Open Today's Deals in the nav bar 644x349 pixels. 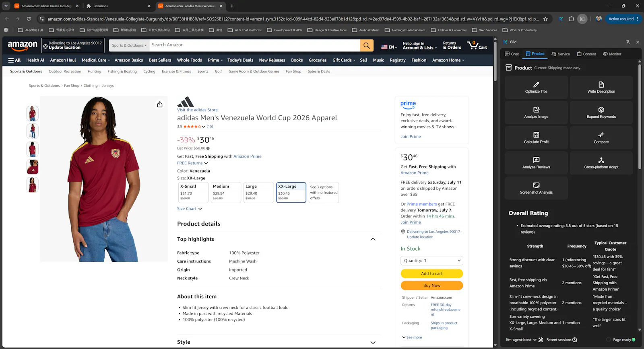pyautogui.click(x=240, y=60)
